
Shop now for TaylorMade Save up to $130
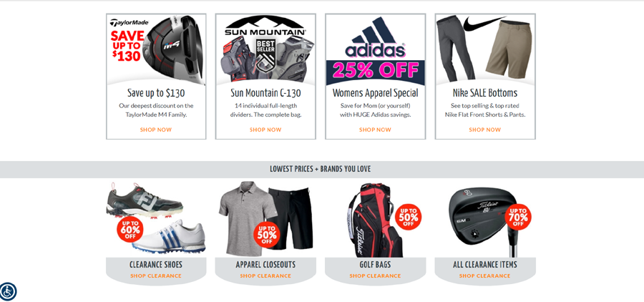click(156, 130)
